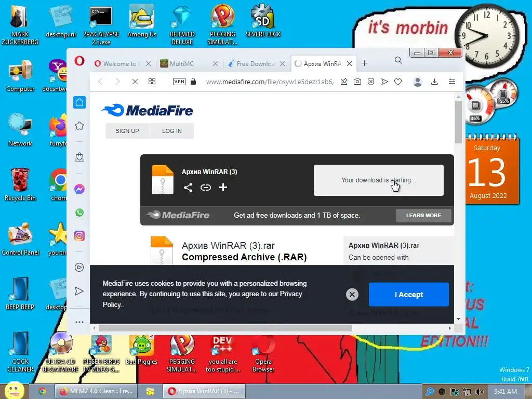Viewport: 532px width, 399px height.
Task: Copy link with chain icon
Action: (x=206, y=187)
